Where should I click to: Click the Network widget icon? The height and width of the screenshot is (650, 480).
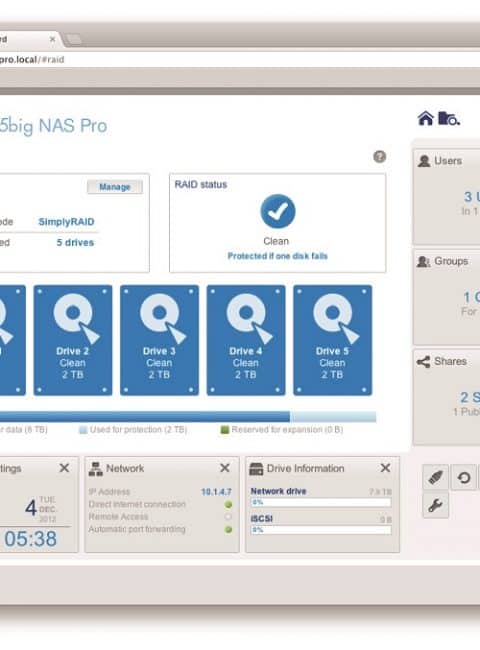(96, 469)
